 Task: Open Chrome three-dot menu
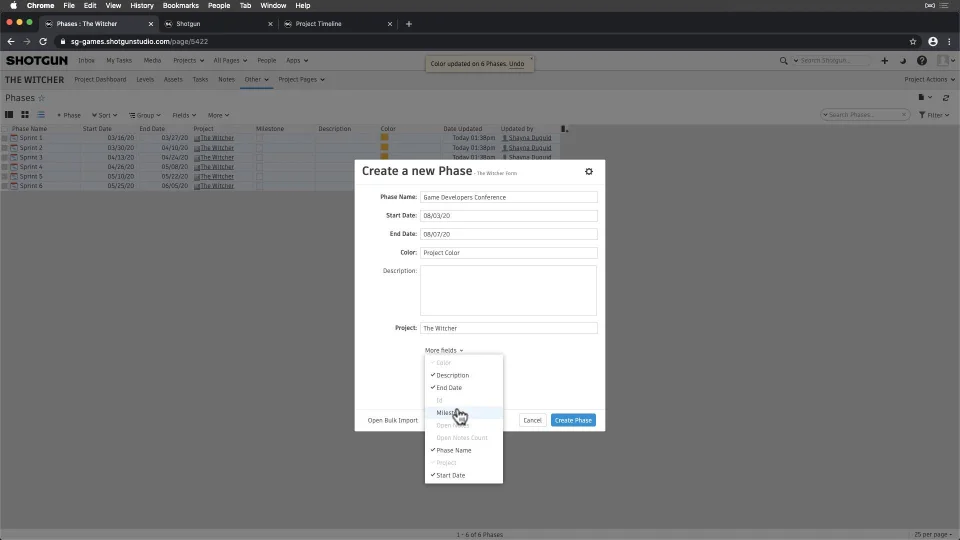949,42
